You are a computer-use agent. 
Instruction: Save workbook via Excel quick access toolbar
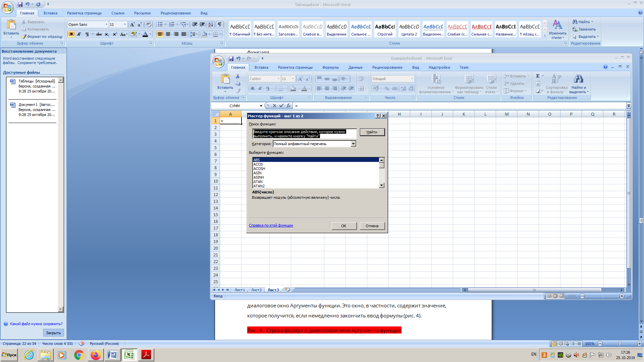(x=231, y=59)
